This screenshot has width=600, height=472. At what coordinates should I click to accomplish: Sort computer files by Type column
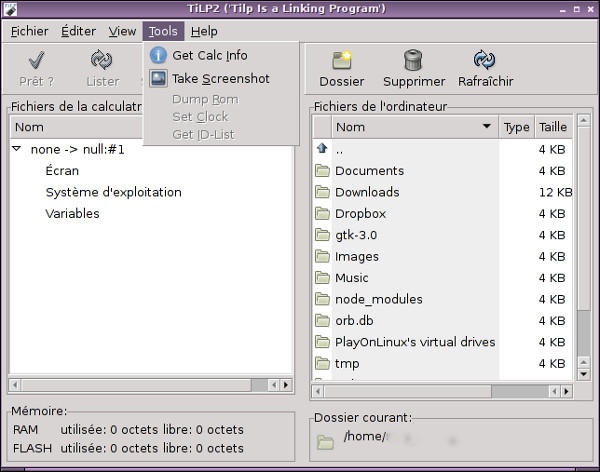click(517, 127)
